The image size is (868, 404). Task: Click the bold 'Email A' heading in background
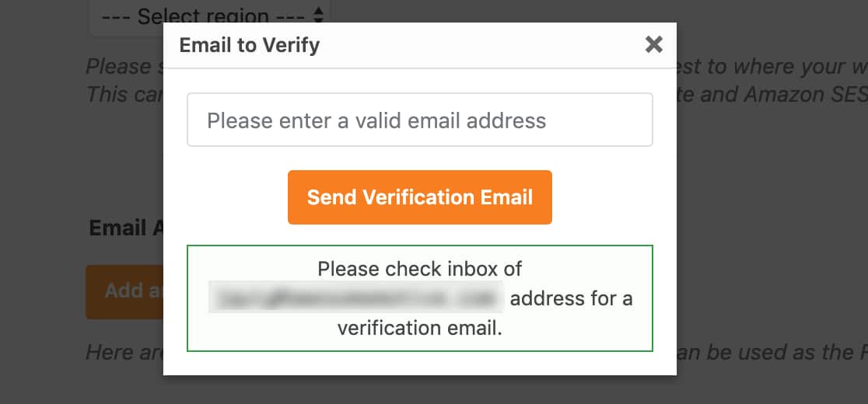(126, 228)
